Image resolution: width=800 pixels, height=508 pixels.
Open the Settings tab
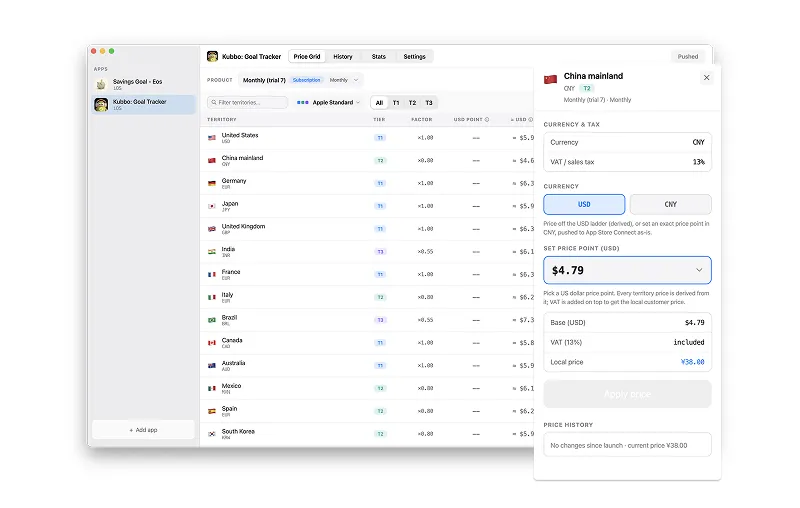coord(414,57)
